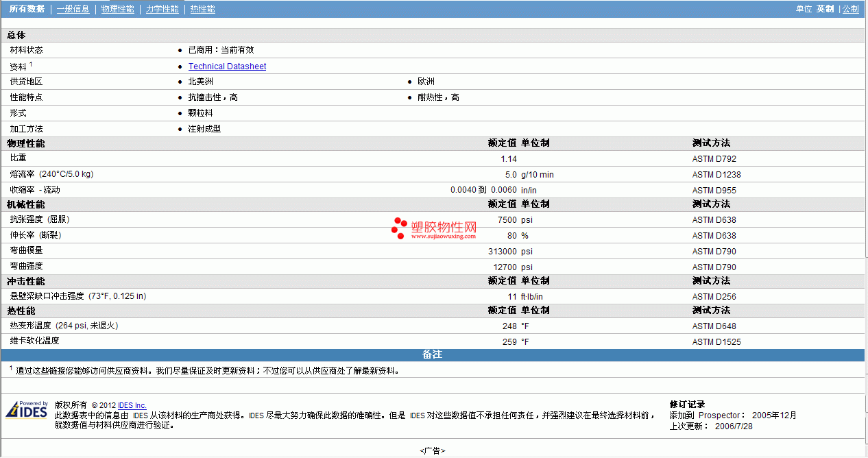This screenshot has width=868, height=458.
Task: Switch to the 一般信息 tab
Action: click(x=73, y=9)
